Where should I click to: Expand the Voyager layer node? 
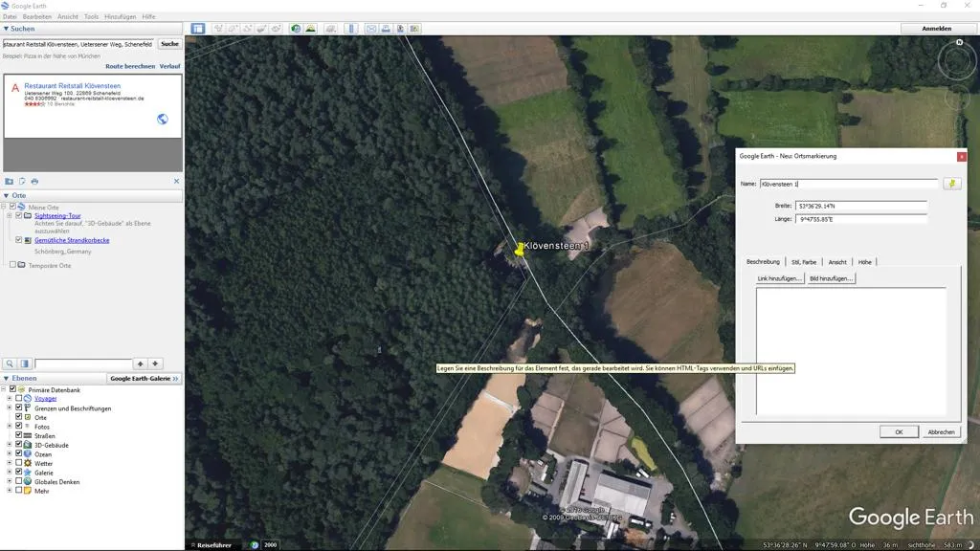pyautogui.click(x=10, y=398)
